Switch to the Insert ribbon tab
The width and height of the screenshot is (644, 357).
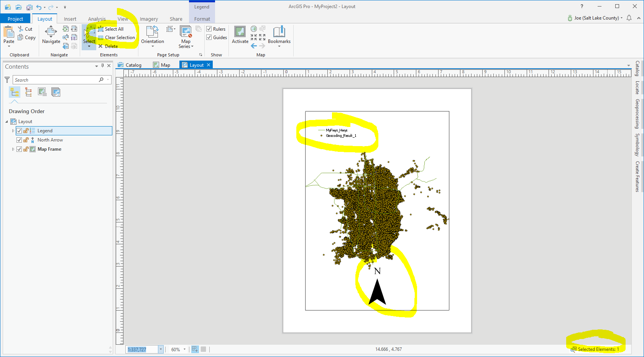(70, 19)
